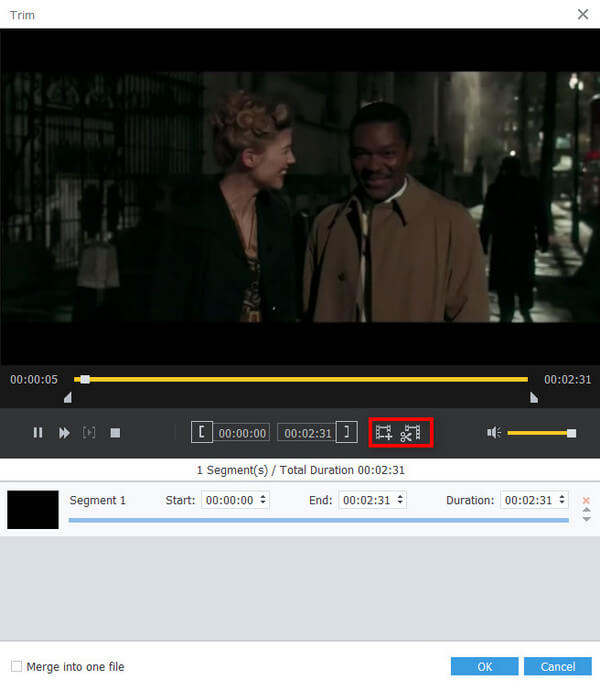The image size is (600, 691).
Task: Click the add new segment icon
Action: click(x=383, y=433)
